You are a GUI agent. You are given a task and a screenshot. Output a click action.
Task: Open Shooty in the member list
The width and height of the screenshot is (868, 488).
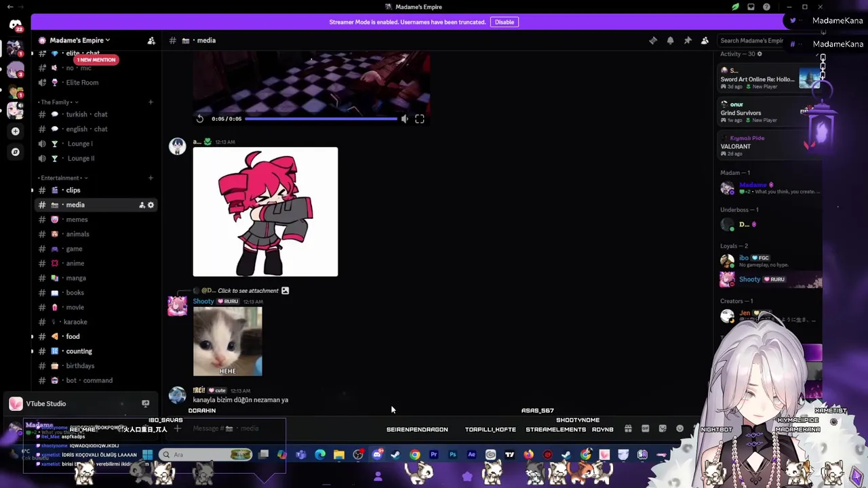[771, 279]
